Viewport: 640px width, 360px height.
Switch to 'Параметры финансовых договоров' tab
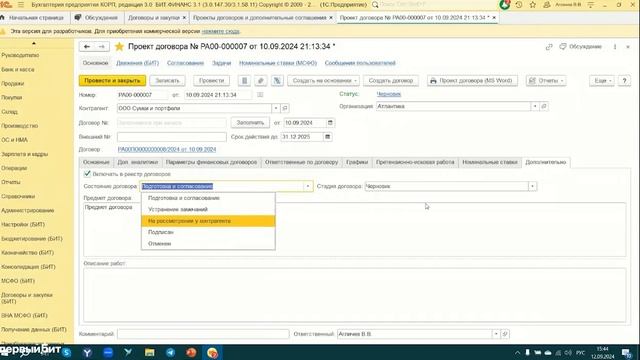(x=211, y=162)
